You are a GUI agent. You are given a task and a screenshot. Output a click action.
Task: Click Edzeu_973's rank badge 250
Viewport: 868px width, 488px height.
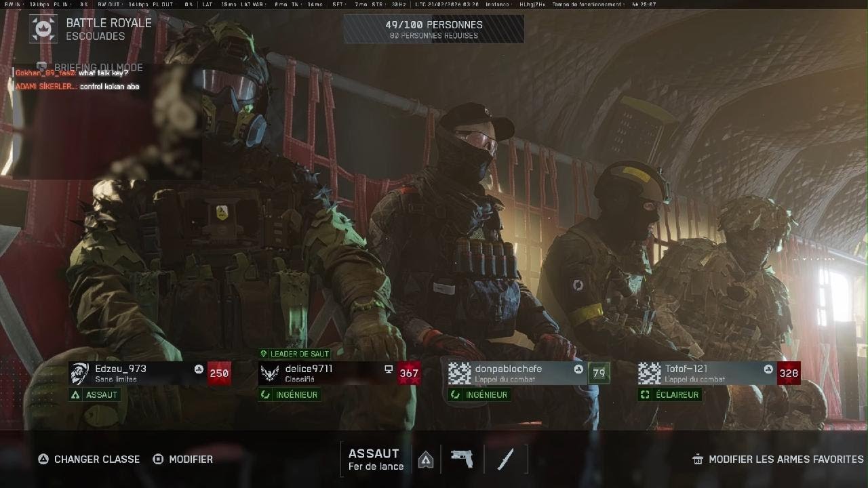pyautogui.click(x=219, y=373)
